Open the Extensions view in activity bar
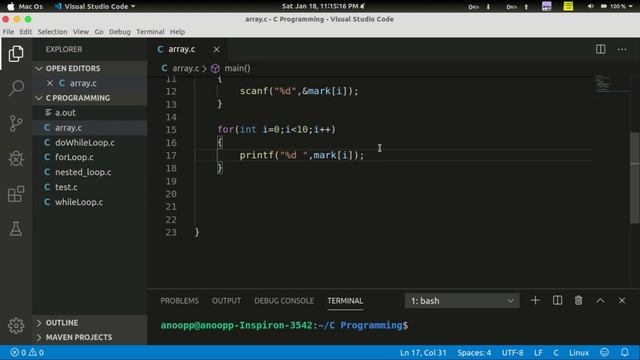The height and width of the screenshot is (360, 640). coord(16,194)
